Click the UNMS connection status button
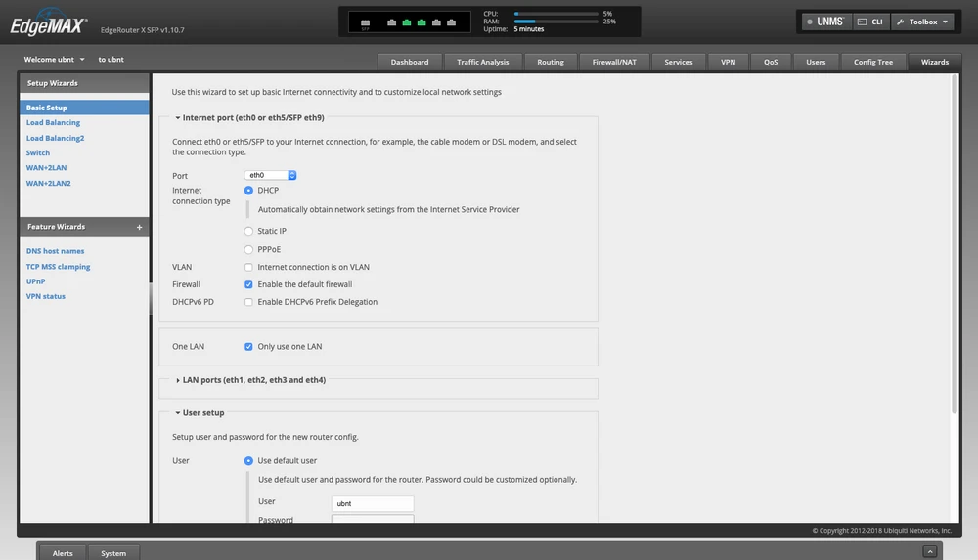The width and height of the screenshot is (978, 560). coord(823,22)
